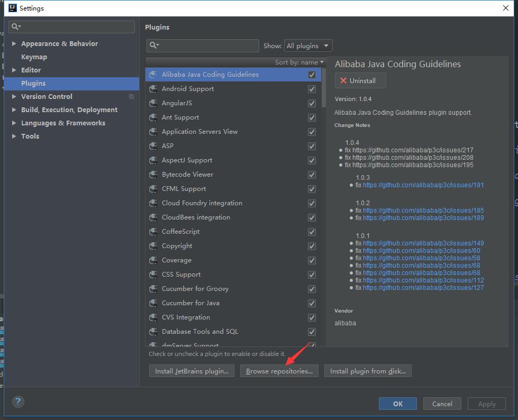Uncheck Application Servers View plugin
Image resolution: width=518 pixels, height=420 pixels.
click(312, 132)
